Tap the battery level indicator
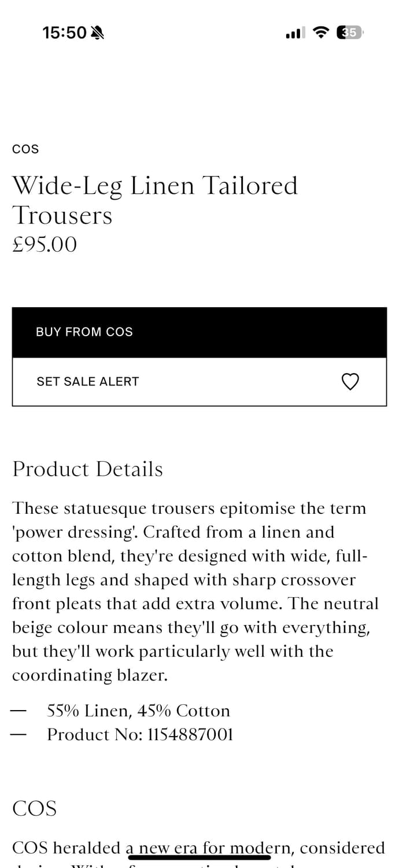Screen dimensions: 399x868 350,32
